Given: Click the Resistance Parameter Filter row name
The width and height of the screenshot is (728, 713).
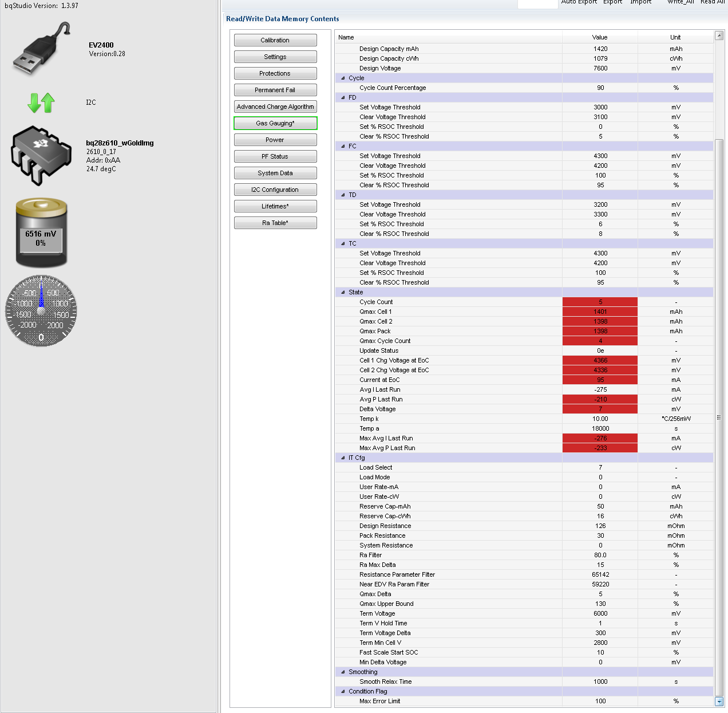Looking at the screenshot, I should [x=397, y=574].
